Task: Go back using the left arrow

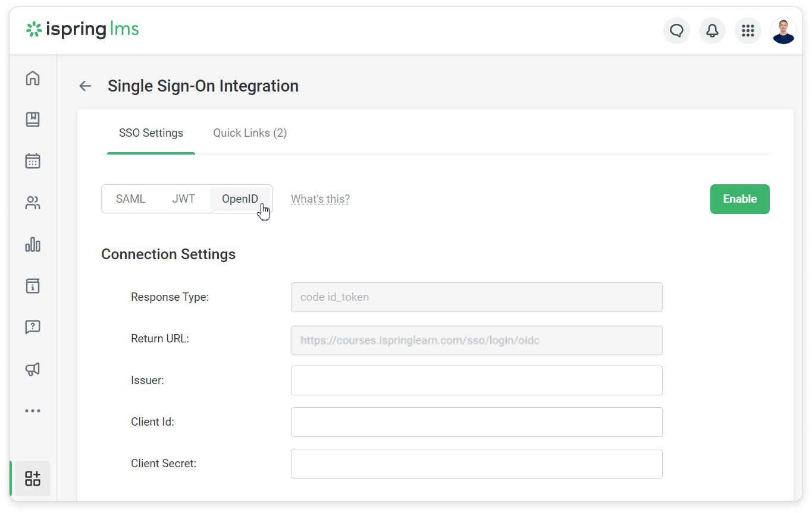Action: tap(85, 86)
